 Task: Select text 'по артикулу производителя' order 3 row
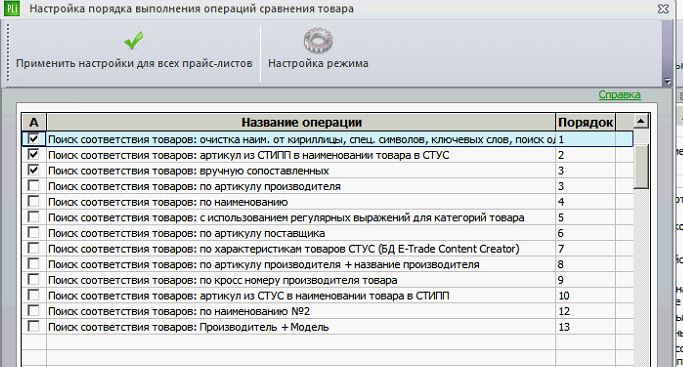tap(194, 186)
